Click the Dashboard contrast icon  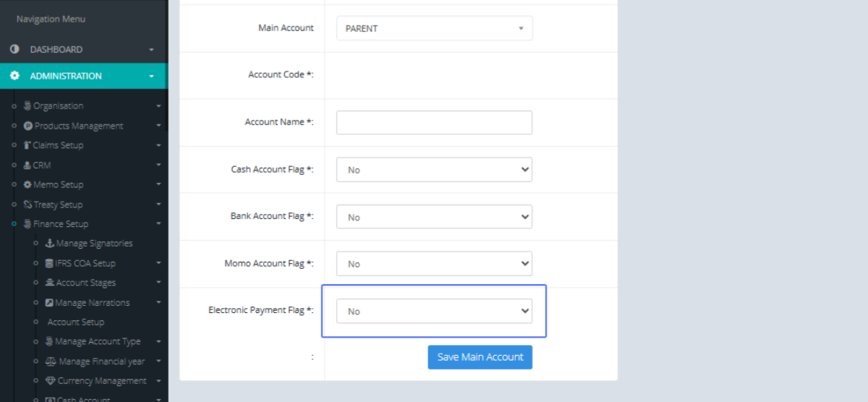pyautogui.click(x=14, y=50)
